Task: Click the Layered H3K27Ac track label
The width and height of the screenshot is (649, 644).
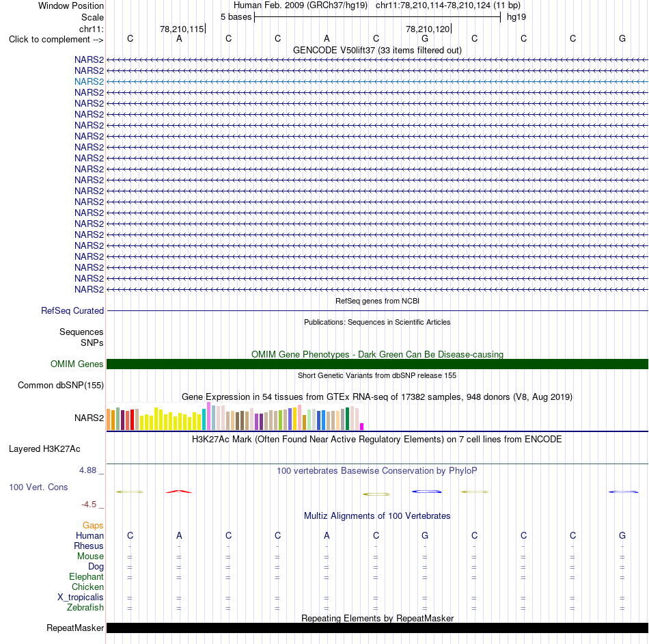Action: [x=44, y=449]
